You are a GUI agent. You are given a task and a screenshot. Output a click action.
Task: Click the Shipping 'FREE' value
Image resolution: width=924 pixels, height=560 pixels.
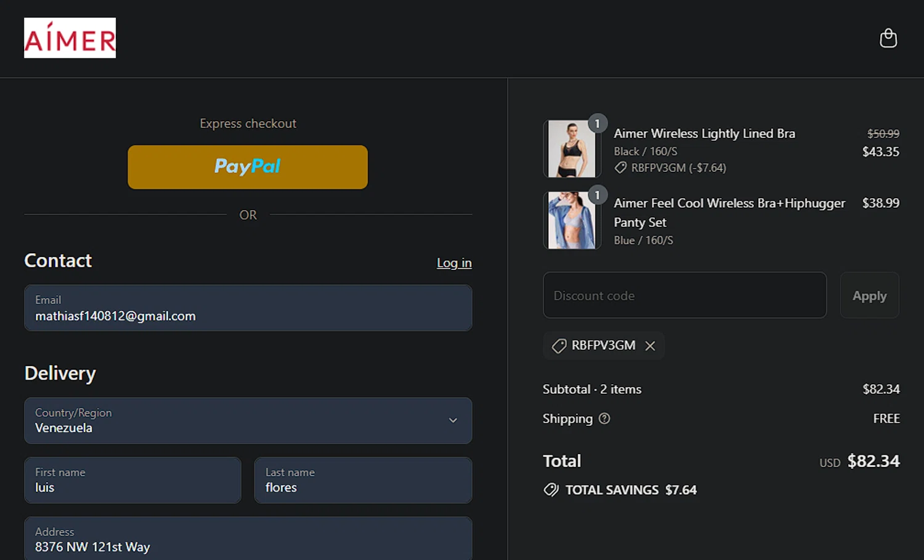click(886, 418)
